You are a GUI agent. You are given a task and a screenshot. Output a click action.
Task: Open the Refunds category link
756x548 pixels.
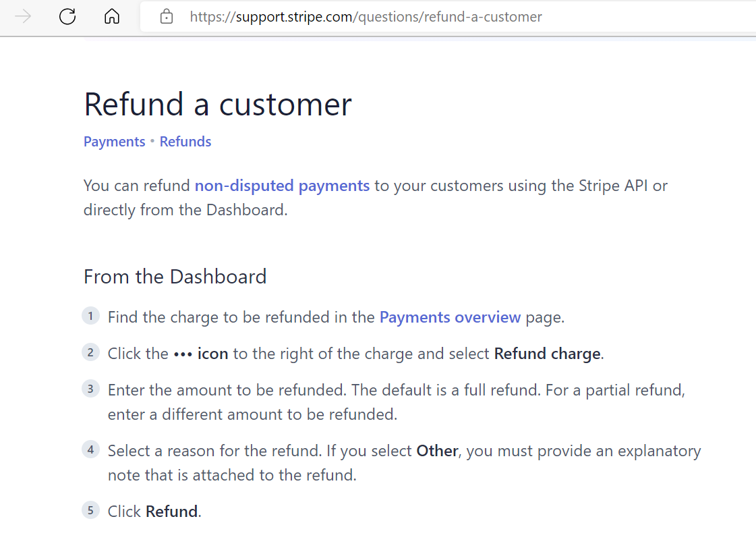tap(185, 141)
